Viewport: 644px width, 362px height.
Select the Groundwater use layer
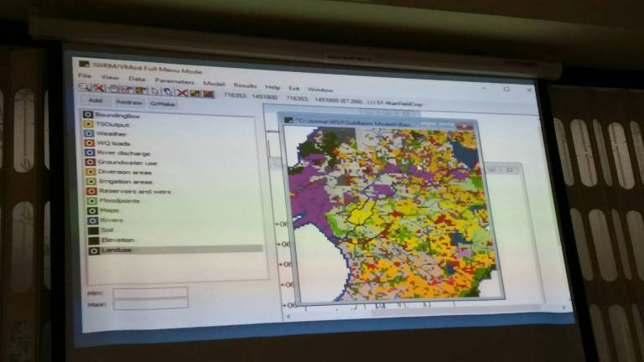pyautogui.click(x=126, y=163)
